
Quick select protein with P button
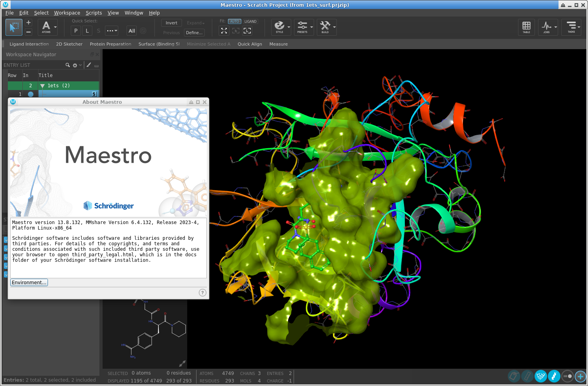pos(76,31)
